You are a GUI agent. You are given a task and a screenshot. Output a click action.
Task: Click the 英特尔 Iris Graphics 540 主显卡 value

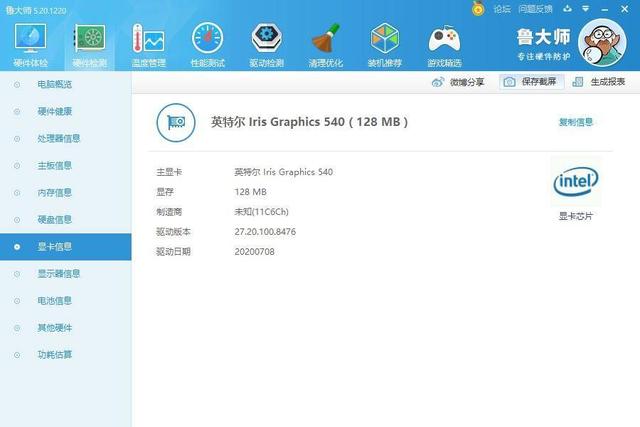283,172
